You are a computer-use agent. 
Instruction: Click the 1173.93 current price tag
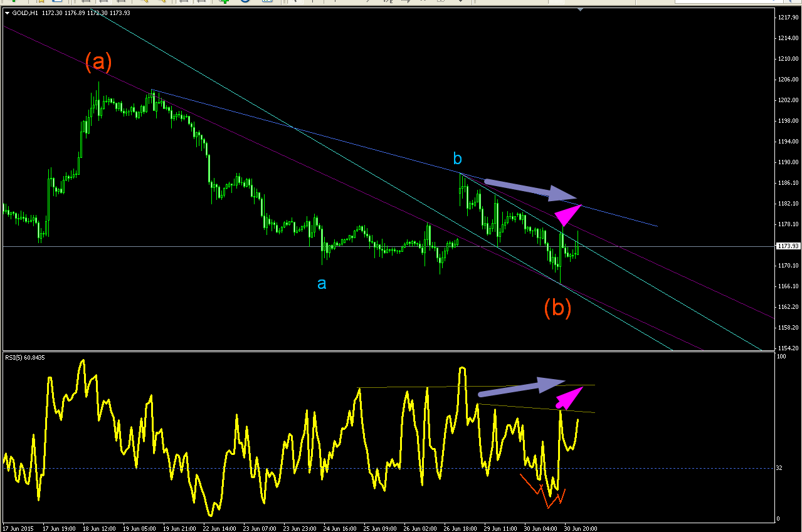tap(787, 246)
